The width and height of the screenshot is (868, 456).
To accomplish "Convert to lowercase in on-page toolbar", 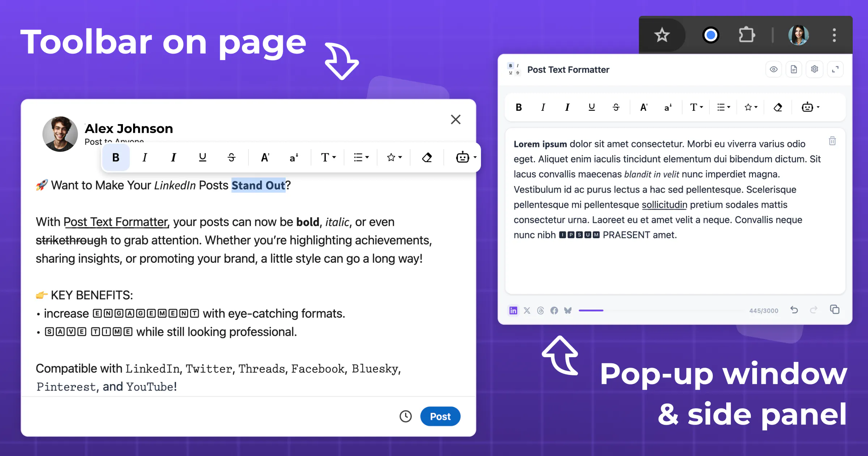I will [x=294, y=157].
